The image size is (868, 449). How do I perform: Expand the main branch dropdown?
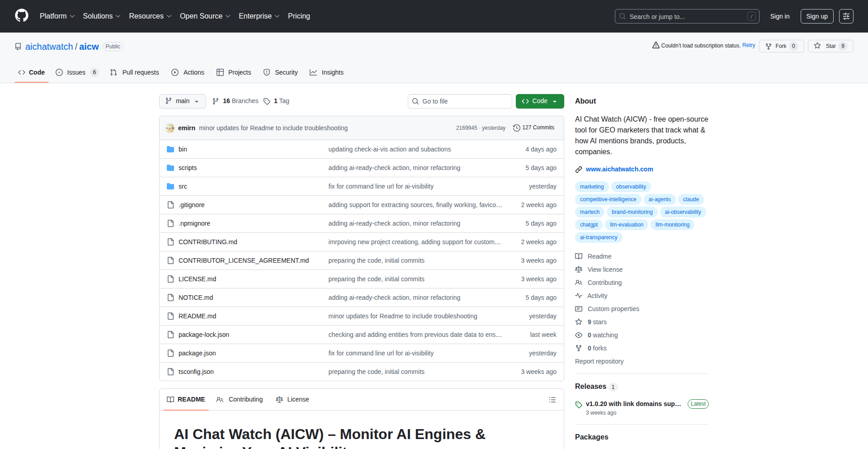[x=182, y=101]
